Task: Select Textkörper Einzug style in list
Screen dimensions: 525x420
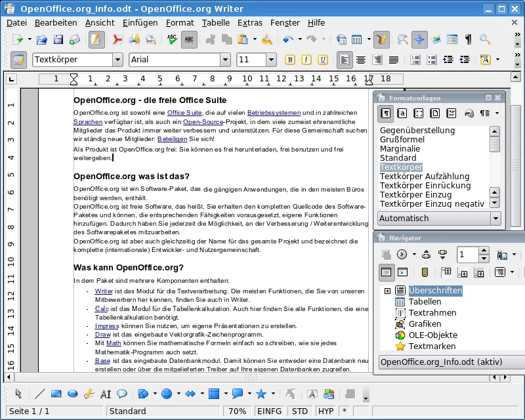Action: (415, 195)
